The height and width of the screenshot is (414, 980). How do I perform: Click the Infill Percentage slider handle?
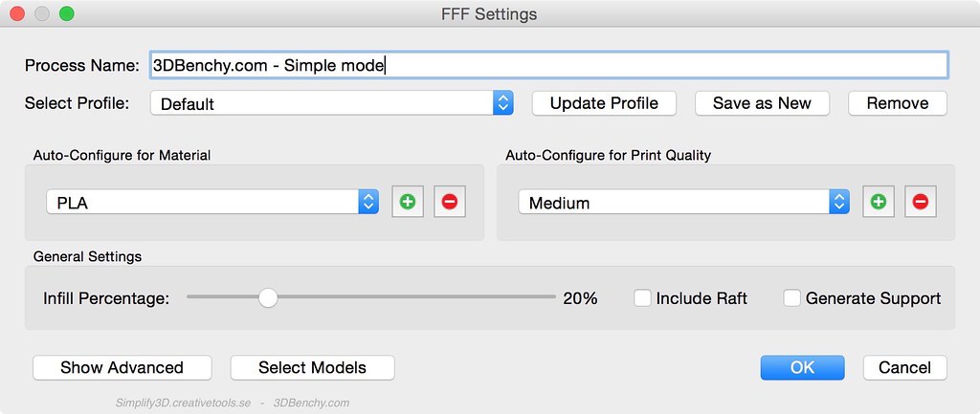(x=268, y=298)
